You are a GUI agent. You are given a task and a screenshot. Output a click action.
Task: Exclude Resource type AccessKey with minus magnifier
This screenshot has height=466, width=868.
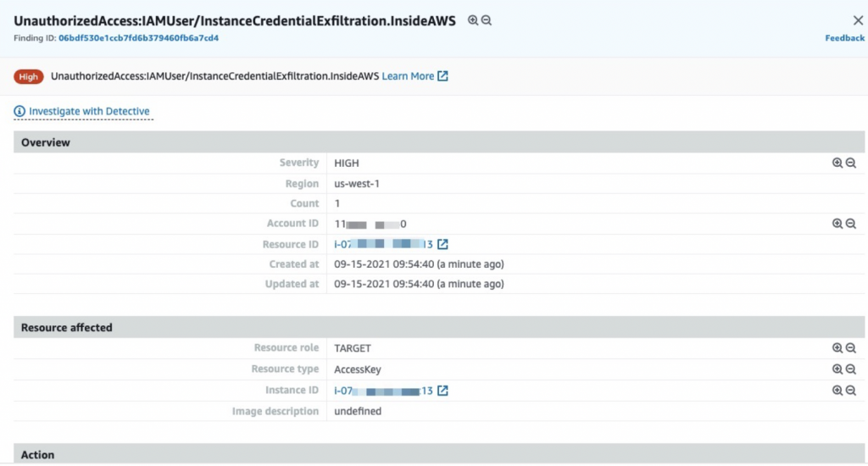[851, 369]
